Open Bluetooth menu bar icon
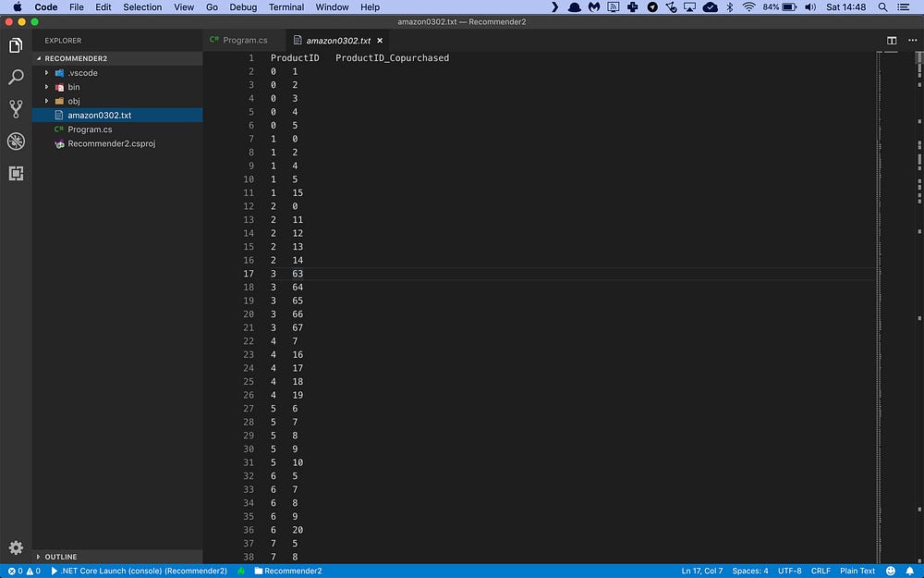Viewport: 924px width, 578px height. coord(730,7)
